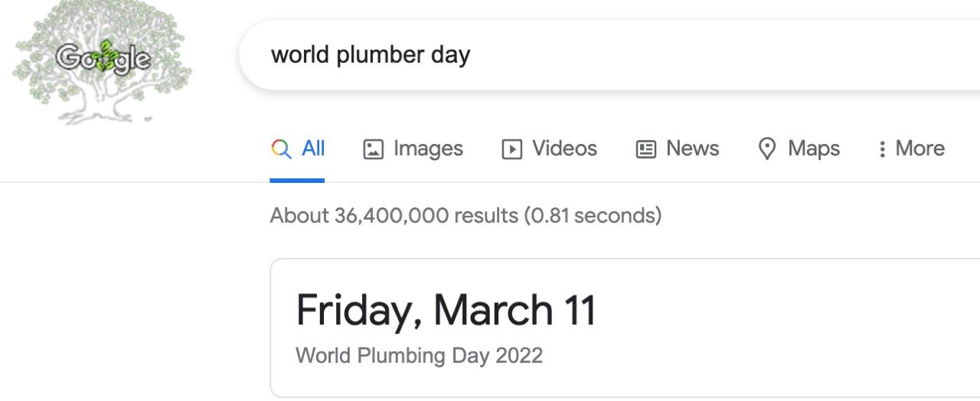Click the three-dot icon beside More
This screenshot has width=980, height=401.
coord(882,149)
